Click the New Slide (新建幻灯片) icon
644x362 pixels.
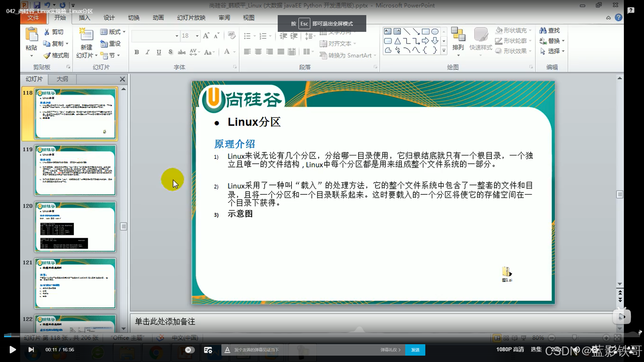coord(86,35)
